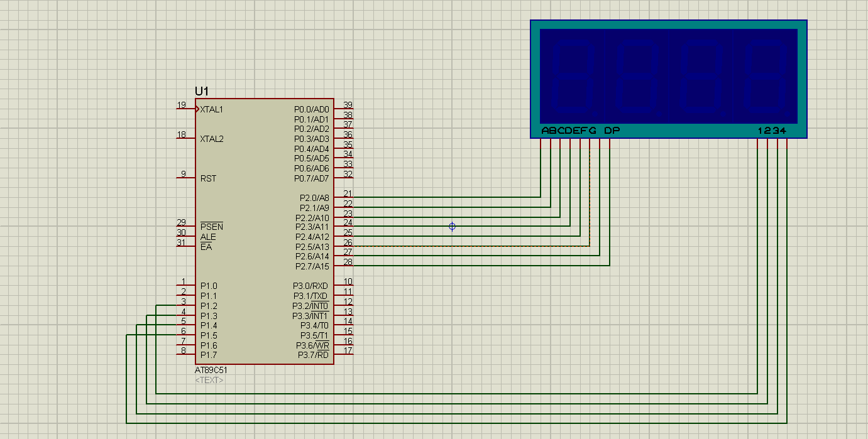Screen dimensions: 868x439
Task: Click the P0.7/AD7 pin label
Action: pyautogui.click(x=312, y=178)
